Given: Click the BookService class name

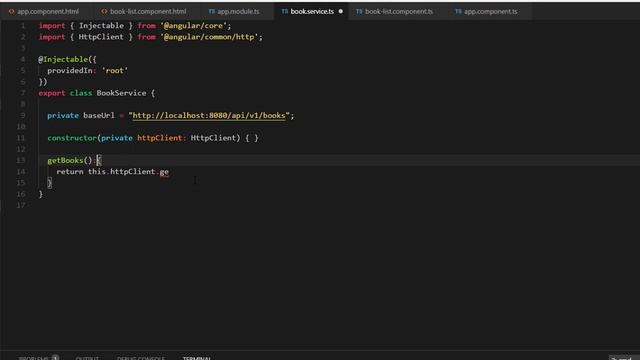Looking at the screenshot, I should pyautogui.click(x=121, y=93).
